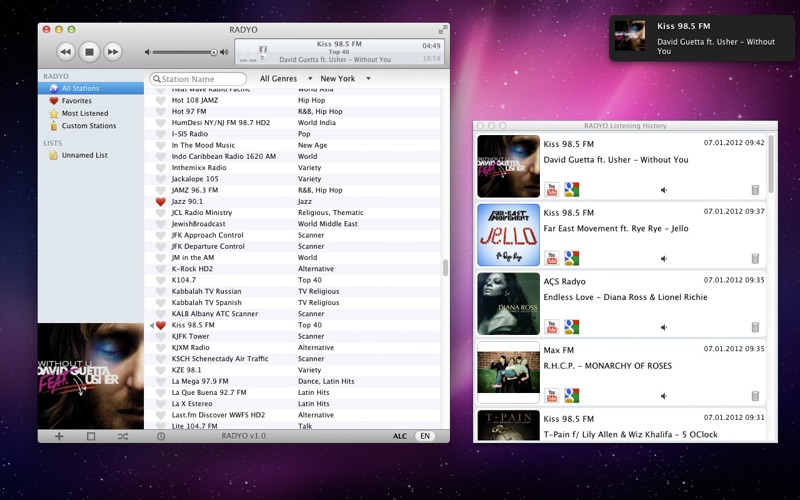Click the Kiss 98.5 FM notification banner

(x=704, y=38)
